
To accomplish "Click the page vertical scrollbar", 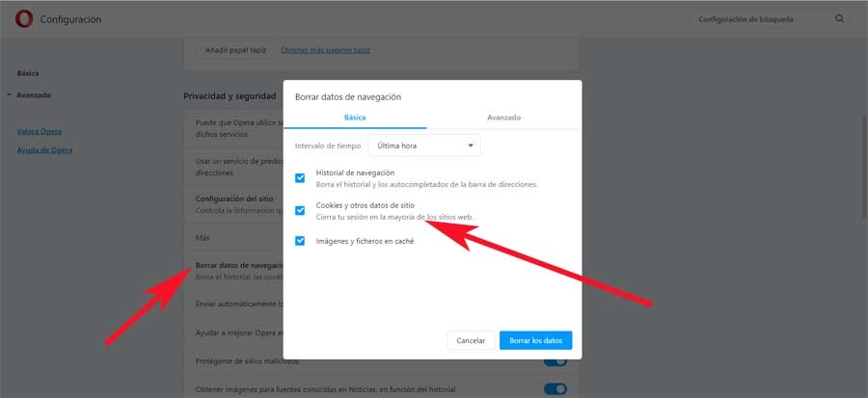I will (864, 166).
